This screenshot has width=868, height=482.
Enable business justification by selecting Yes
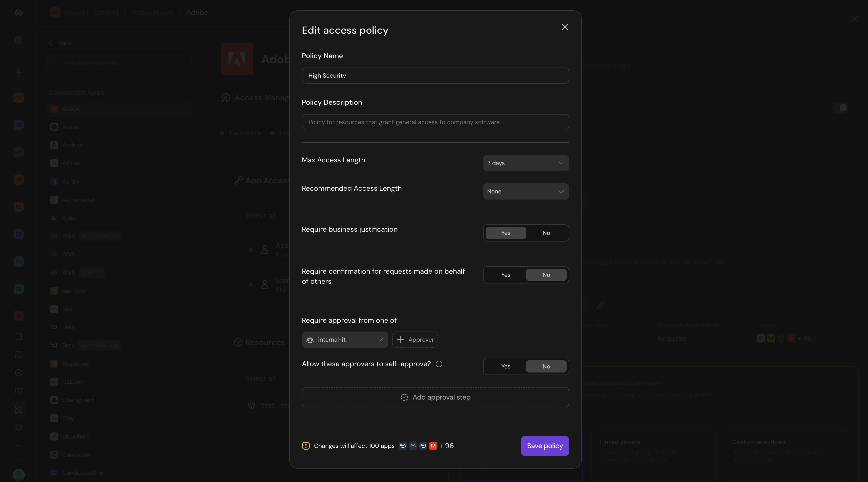(505, 233)
